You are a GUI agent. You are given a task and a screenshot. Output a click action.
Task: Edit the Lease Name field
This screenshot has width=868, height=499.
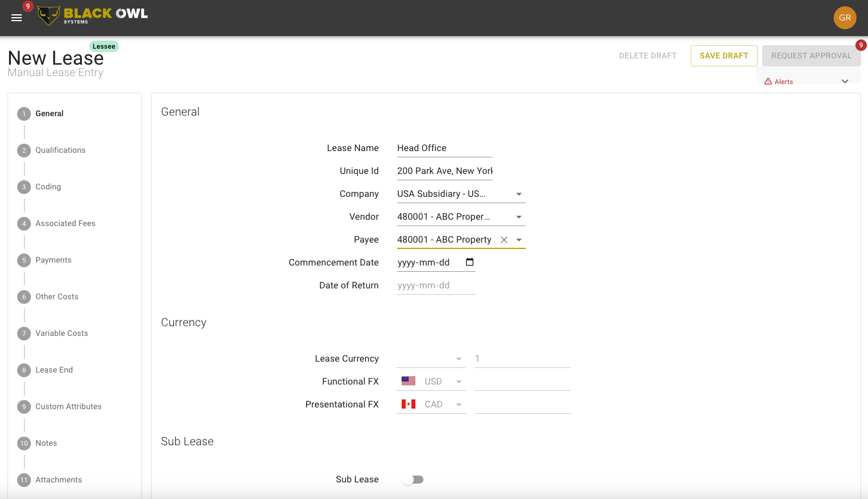[x=445, y=148]
